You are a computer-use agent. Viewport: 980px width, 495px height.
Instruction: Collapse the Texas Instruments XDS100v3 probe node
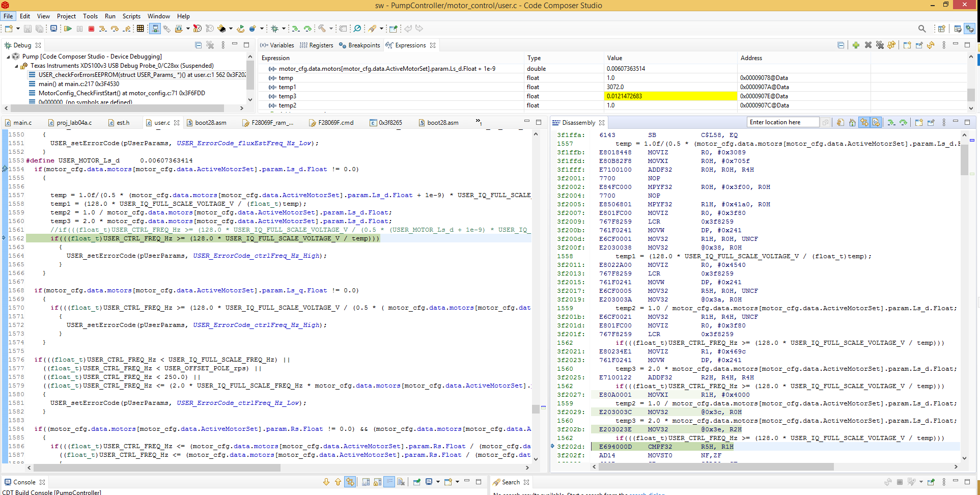coord(17,66)
